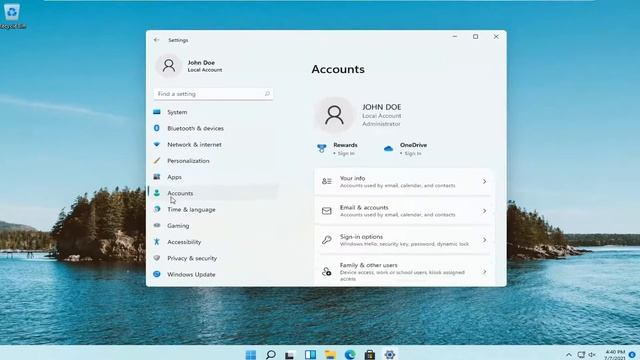Click the Network wifi icon in sidebar
Viewport: 640px width, 360px height.
pos(157,144)
